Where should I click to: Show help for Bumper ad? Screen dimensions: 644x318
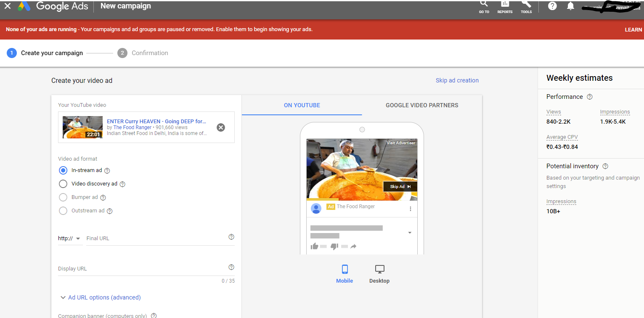(103, 198)
